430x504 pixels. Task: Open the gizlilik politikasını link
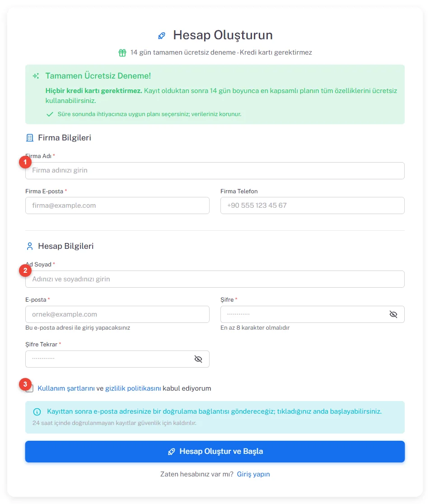(x=133, y=388)
